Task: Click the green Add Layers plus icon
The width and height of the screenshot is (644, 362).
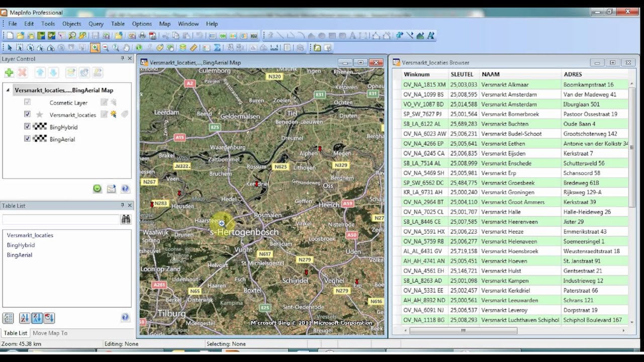Action: click(x=9, y=73)
